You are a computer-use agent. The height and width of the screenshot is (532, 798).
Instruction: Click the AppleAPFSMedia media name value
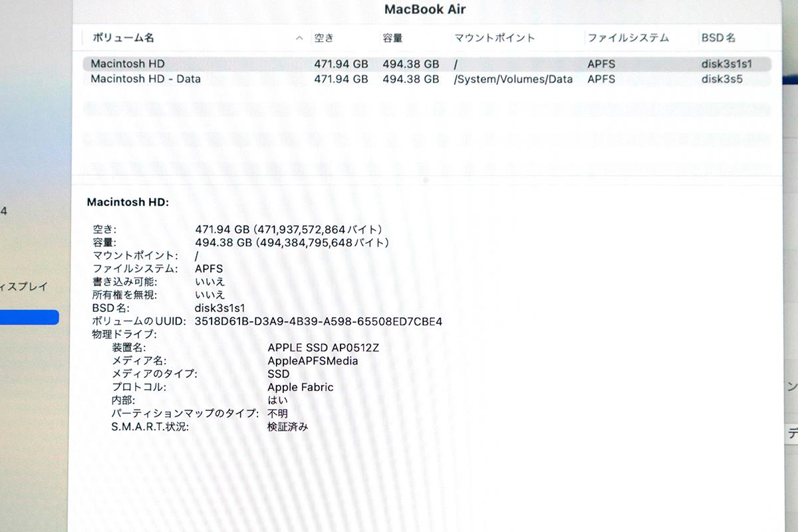[313, 361]
